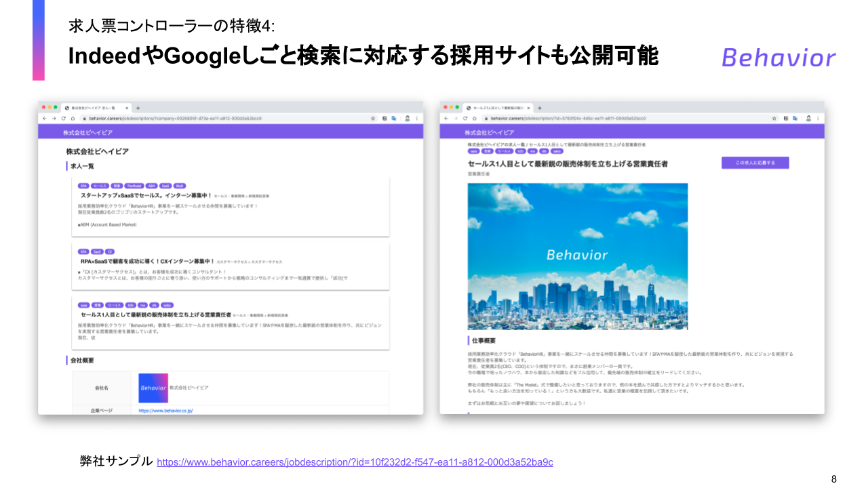The height and width of the screenshot is (488, 868).
Task: Go forward in left job-list browser
Action: coord(54,118)
